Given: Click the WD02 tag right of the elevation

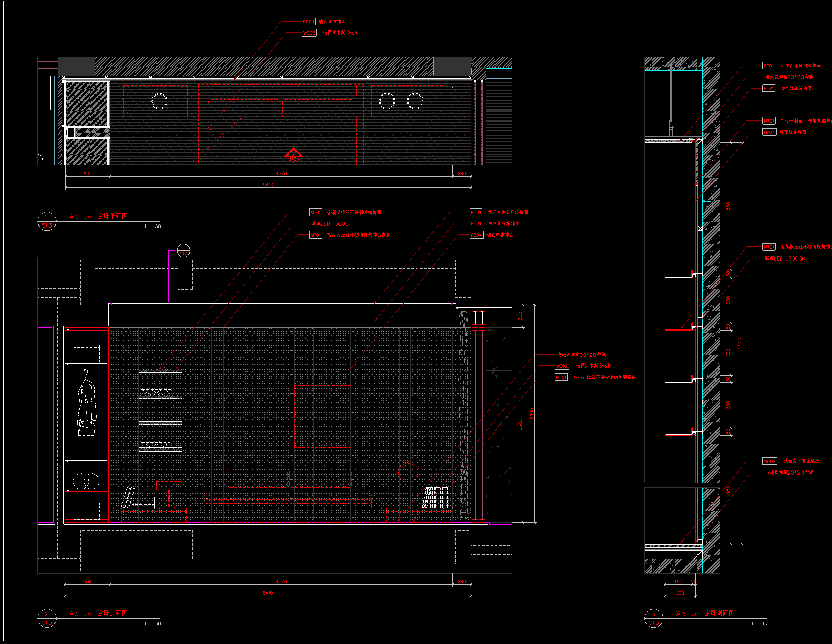Looking at the screenshot, I should click(562, 366).
